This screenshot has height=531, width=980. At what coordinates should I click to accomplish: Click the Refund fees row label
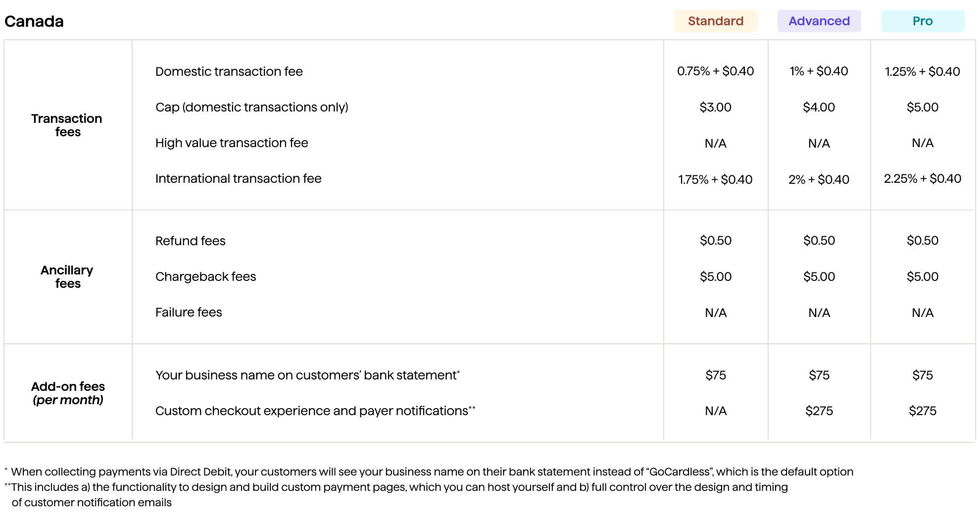pyautogui.click(x=190, y=241)
